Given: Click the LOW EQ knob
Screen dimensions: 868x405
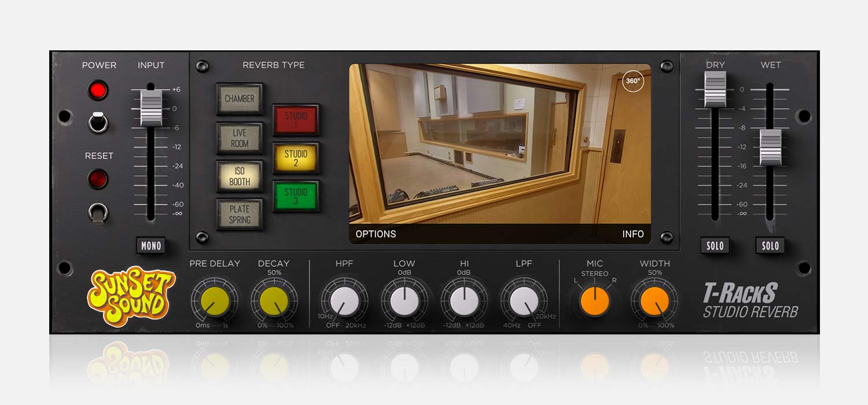Looking at the screenshot, I should 404,301.
